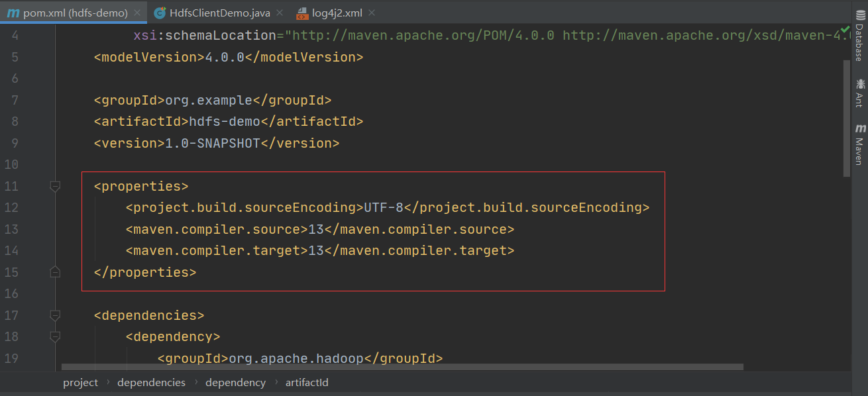868x396 pixels.
Task: Close the log4j2.xml tab
Action: [x=371, y=13]
